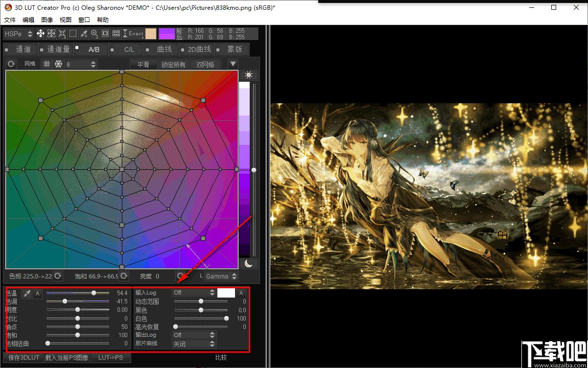Click the 白色 slider handle

[226, 319]
